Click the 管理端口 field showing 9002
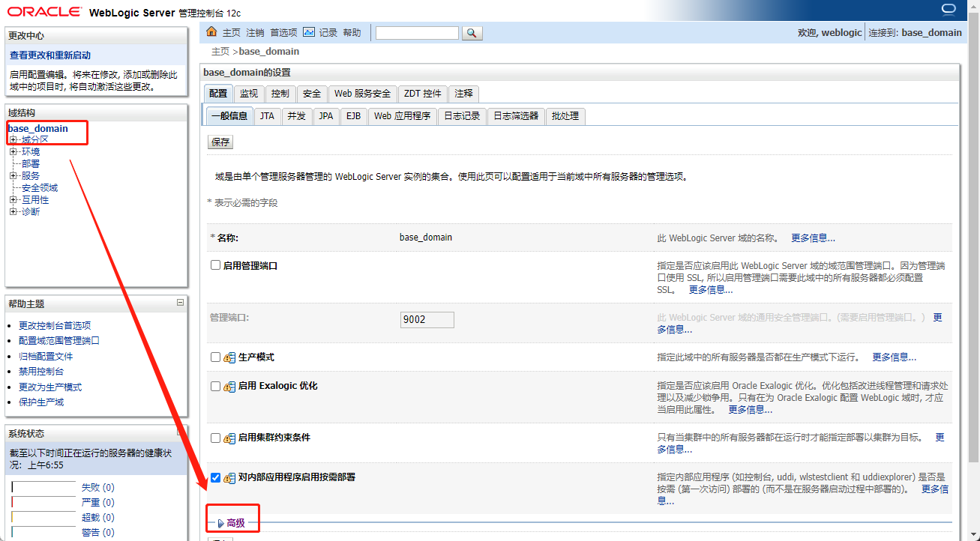 pyautogui.click(x=427, y=320)
